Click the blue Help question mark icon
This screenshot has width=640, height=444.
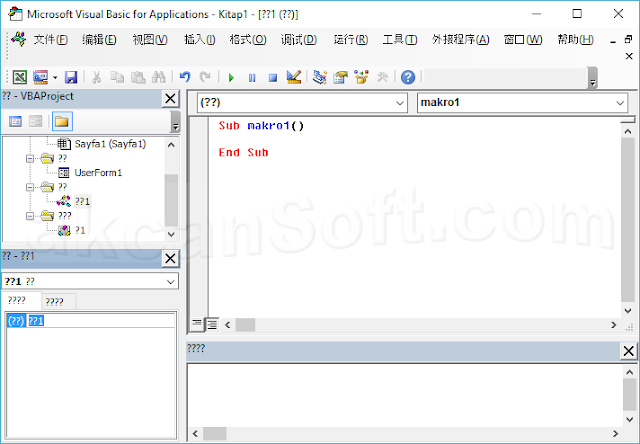pos(408,77)
